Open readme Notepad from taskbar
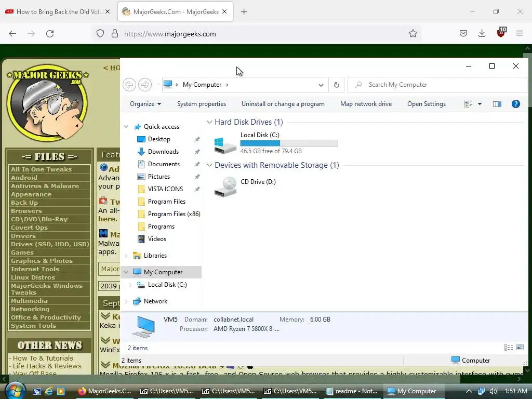 pos(352,391)
